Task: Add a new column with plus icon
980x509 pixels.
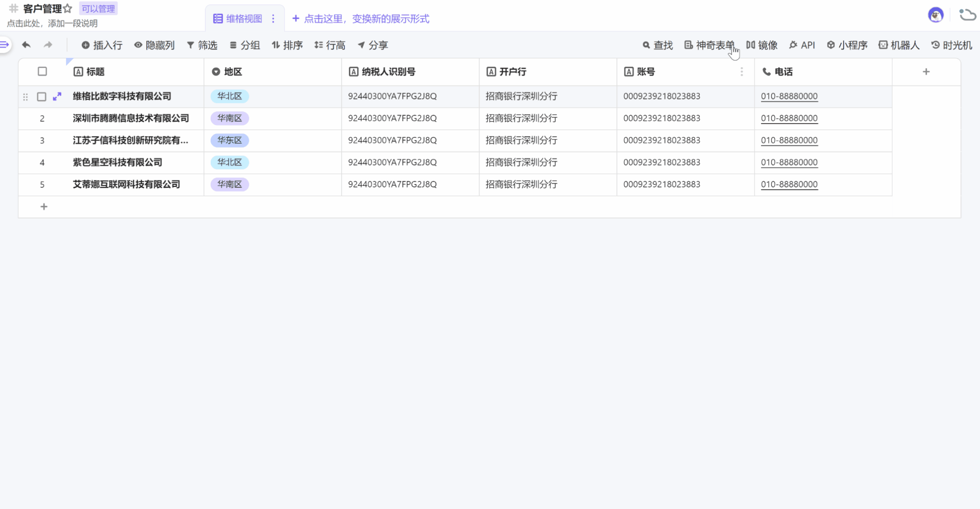Action: pyautogui.click(x=926, y=72)
